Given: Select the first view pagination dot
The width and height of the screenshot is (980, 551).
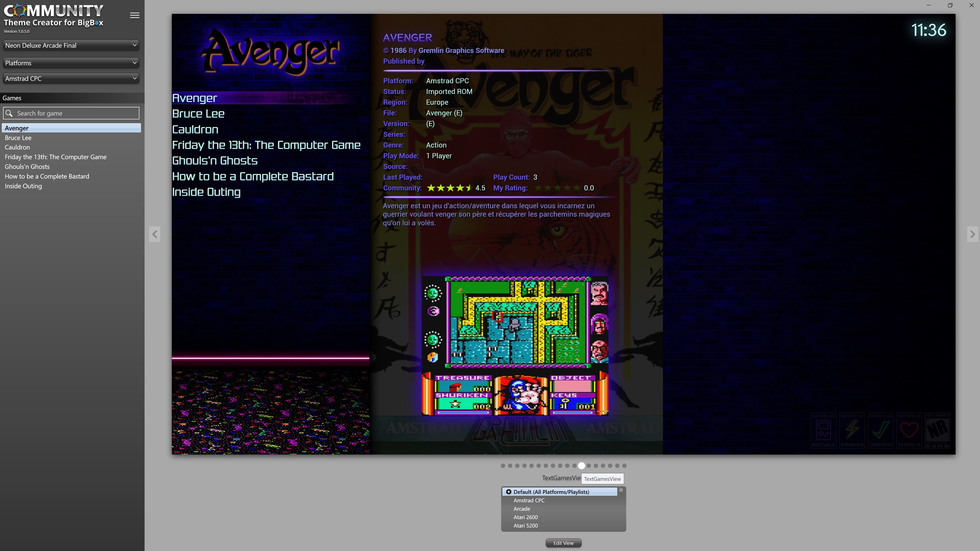Looking at the screenshot, I should click(503, 466).
